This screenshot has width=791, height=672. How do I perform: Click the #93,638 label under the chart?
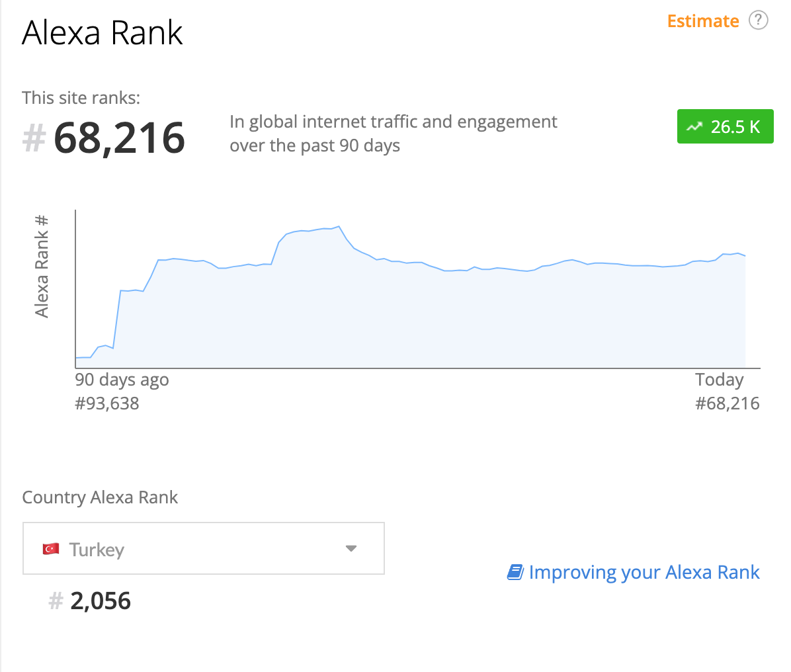(107, 403)
